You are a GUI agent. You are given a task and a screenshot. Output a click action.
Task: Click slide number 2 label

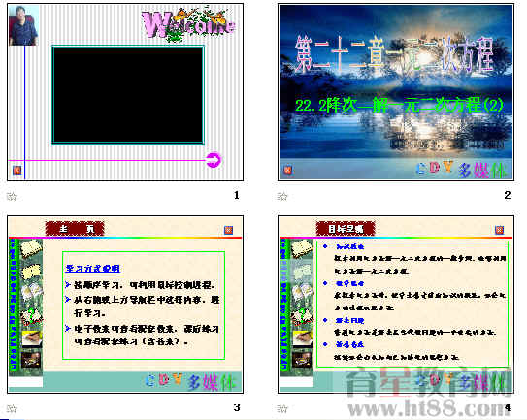[508, 195]
